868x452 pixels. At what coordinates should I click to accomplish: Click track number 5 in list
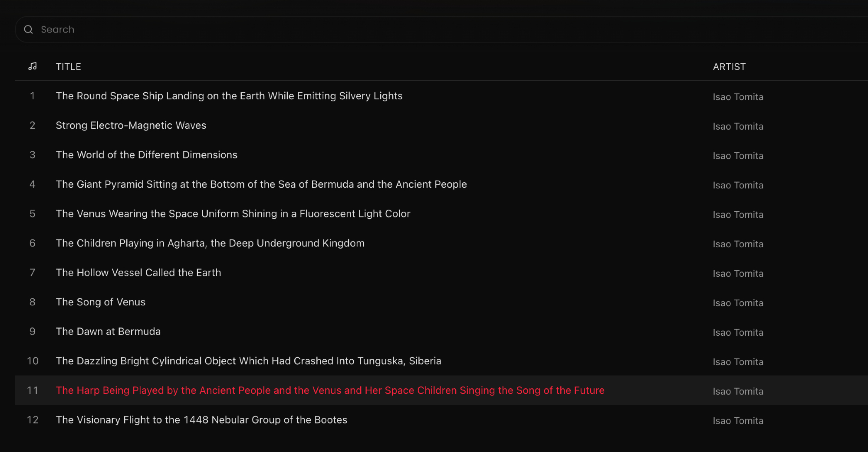33,214
